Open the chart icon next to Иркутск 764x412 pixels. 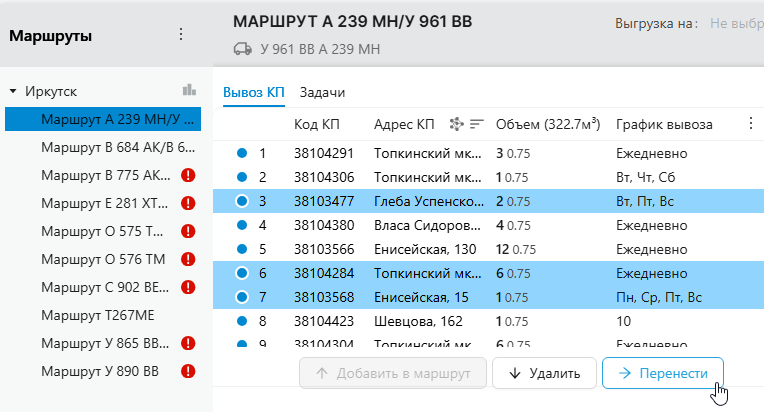click(189, 91)
